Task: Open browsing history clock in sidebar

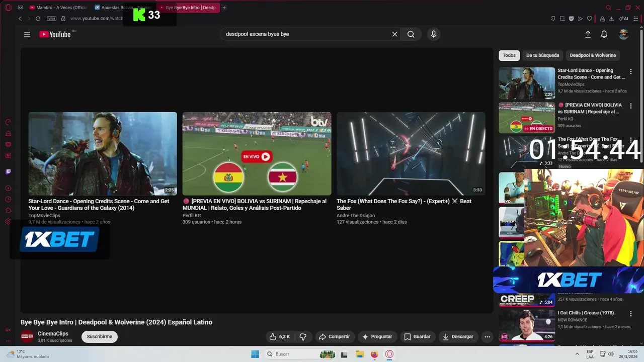Action: 8,199
